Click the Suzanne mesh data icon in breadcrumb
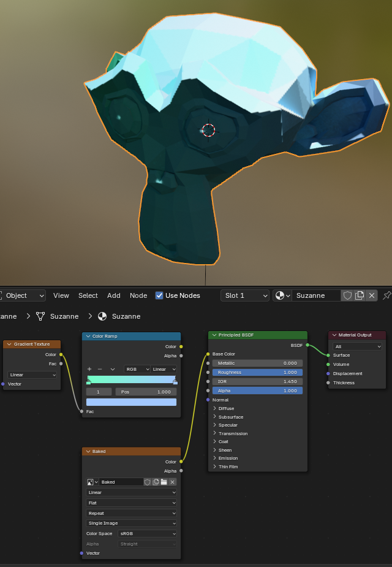 40,316
